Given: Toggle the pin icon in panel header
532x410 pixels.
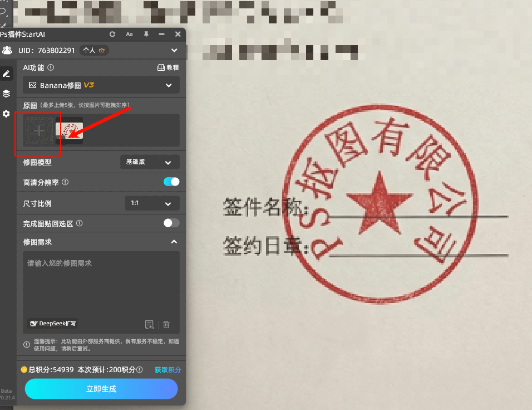Looking at the screenshot, I should click(146, 34).
